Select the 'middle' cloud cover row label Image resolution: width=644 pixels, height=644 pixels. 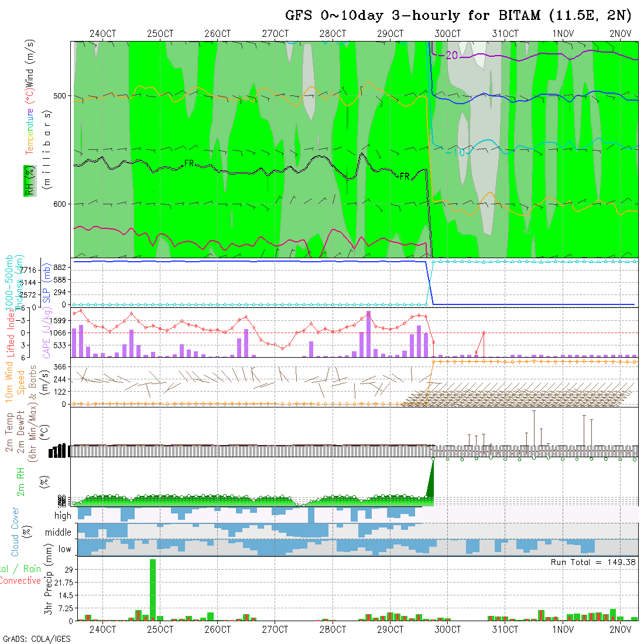59,532
